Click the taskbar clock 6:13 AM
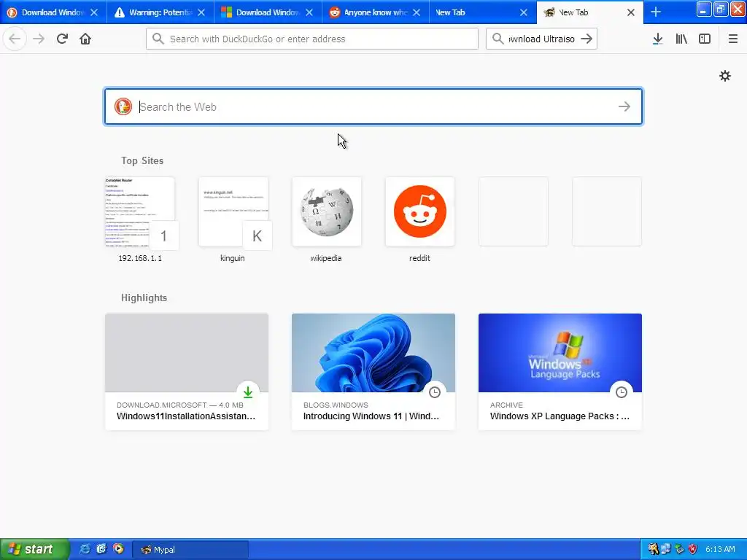The height and width of the screenshot is (560, 747). point(720,549)
